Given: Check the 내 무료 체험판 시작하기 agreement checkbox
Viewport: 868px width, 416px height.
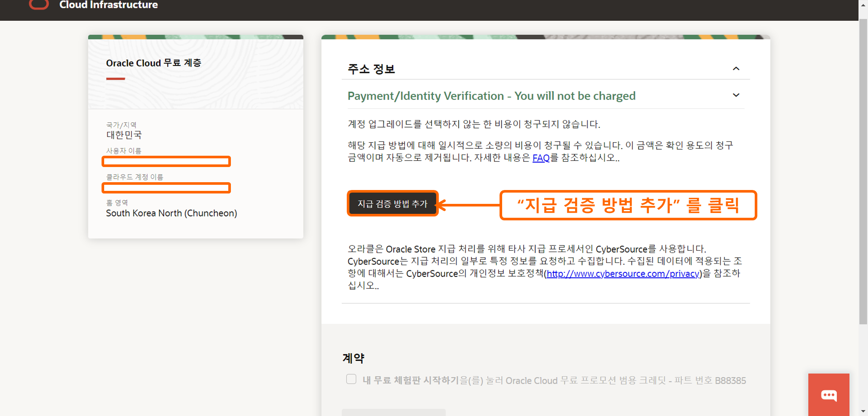Looking at the screenshot, I should click(x=352, y=379).
